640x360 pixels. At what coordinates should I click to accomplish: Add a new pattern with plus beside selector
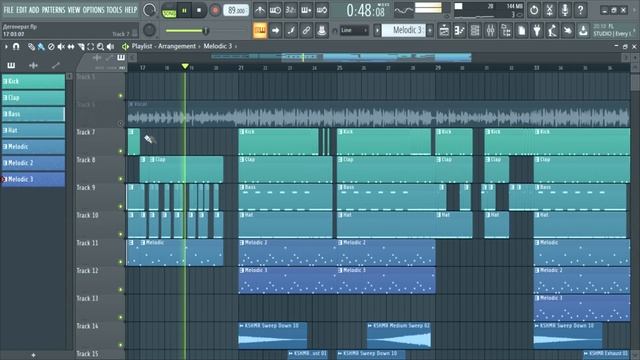click(430, 30)
